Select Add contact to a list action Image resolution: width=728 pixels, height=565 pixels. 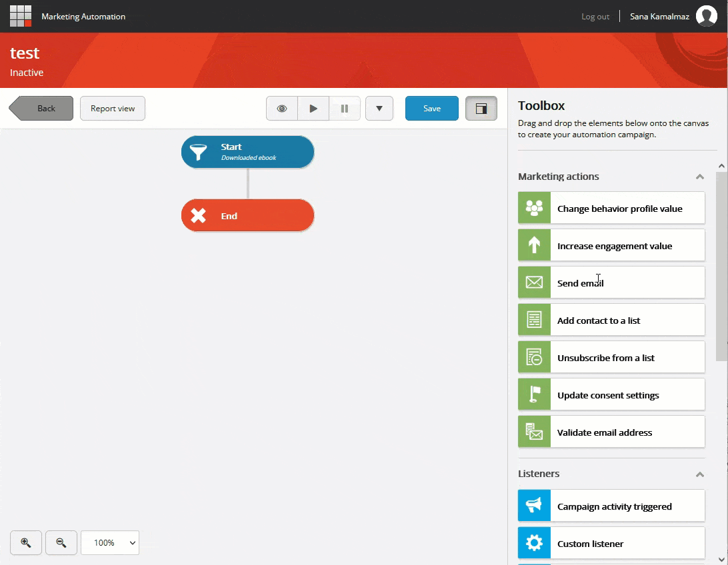[x=611, y=320]
